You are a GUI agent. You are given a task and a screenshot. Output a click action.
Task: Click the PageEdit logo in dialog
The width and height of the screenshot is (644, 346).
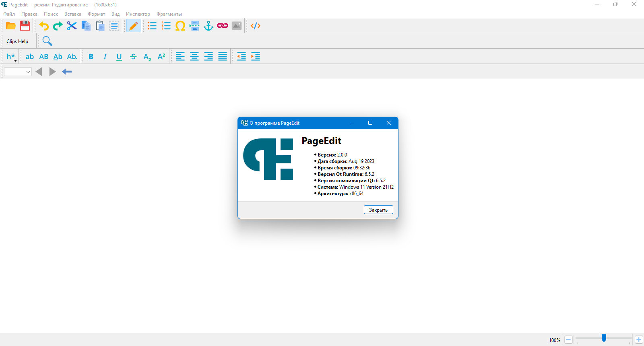click(268, 159)
